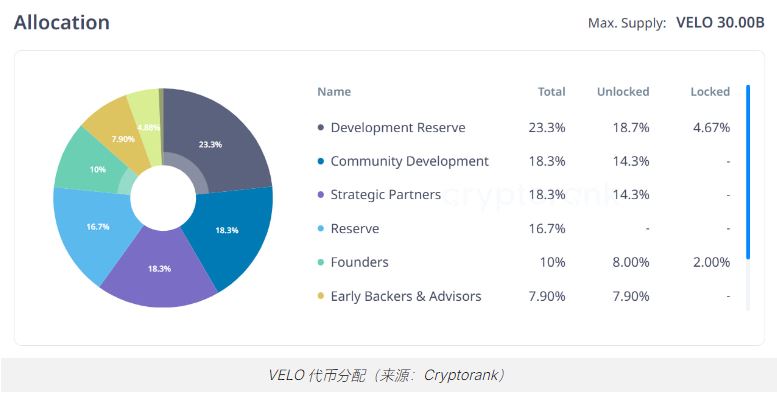The image size is (777, 395).
Task: Click the Strategic Partners purple legend dot
Action: pyautogui.click(x=321, y=195)
